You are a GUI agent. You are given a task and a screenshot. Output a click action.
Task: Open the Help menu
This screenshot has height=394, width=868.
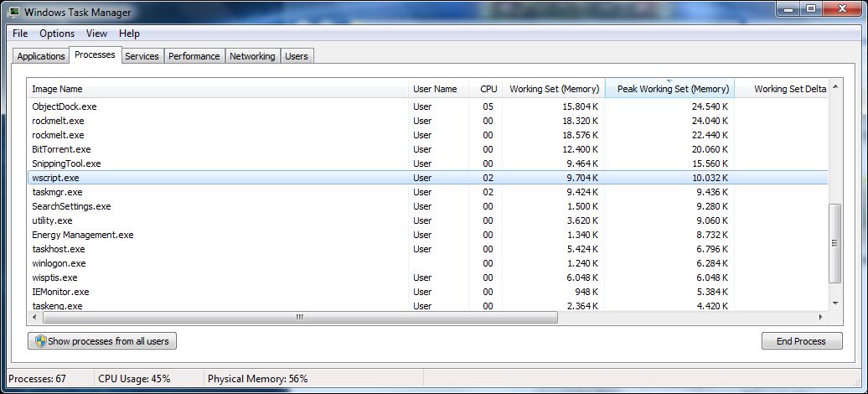coord(129,34)
